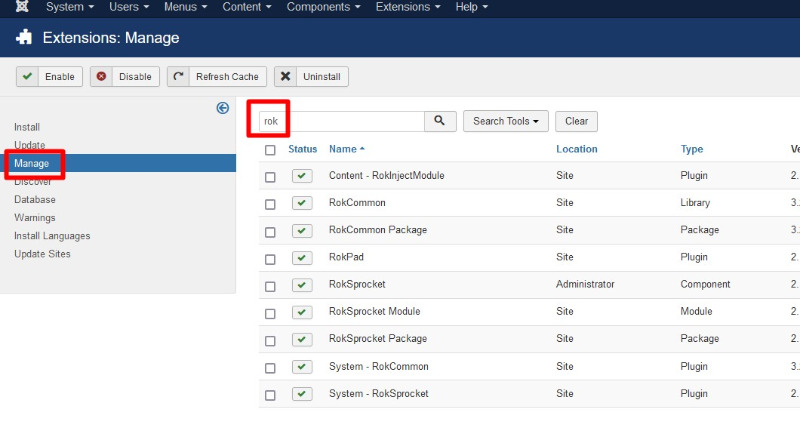Toggle status icon for RokSprocket component
The image size is (800, 427).
click(302, 285)
